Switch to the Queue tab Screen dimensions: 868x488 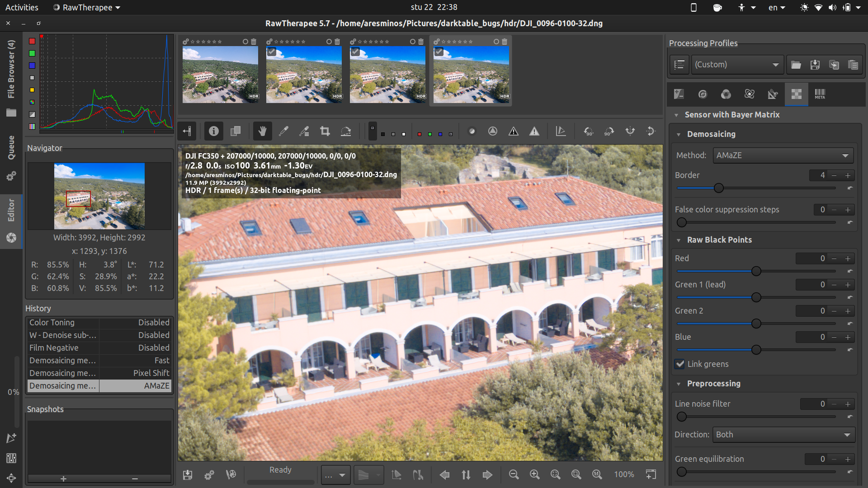pyautogui.click(x=11, y=145)
